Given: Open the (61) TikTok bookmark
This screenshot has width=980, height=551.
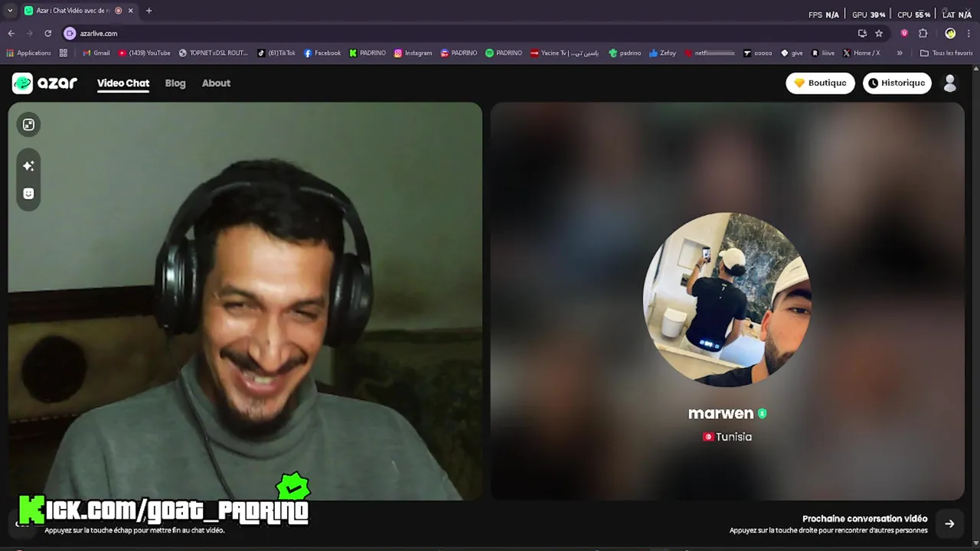Looking at the screenshot, I should click(276, 53).
